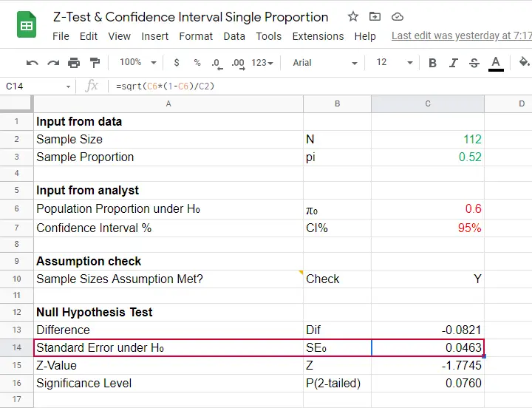
Task: Open the name box dropdown arrow
Action: click(x=68, y=86)
